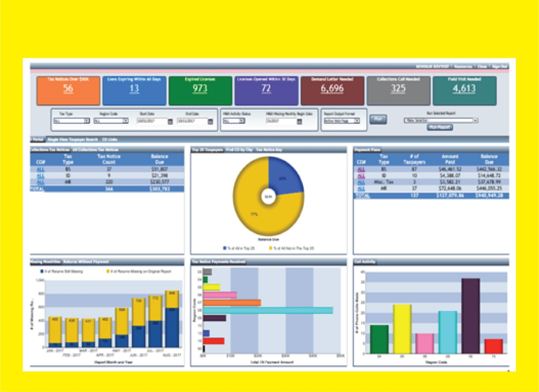Open the End Date calendar picker
The width and height of the screenshot is (539, 392).
211,122
